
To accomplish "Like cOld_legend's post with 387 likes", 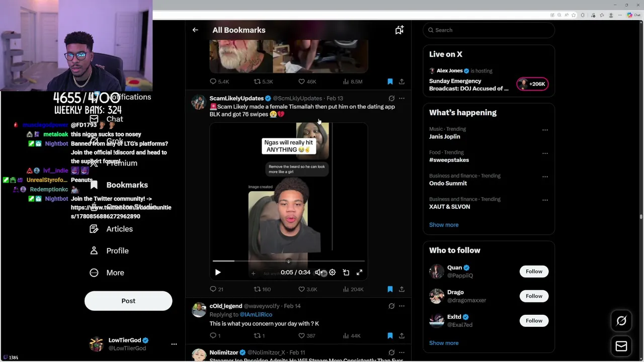I will (307, 336).
